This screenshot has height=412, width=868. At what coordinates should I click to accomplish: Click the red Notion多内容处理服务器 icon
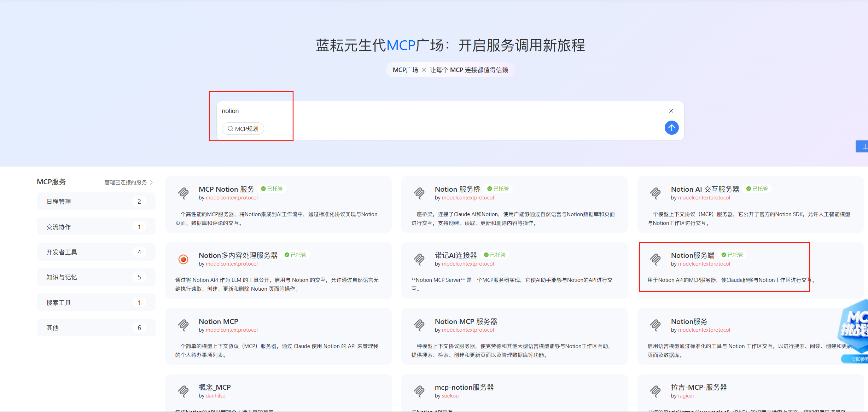click(x=183, y=260)
